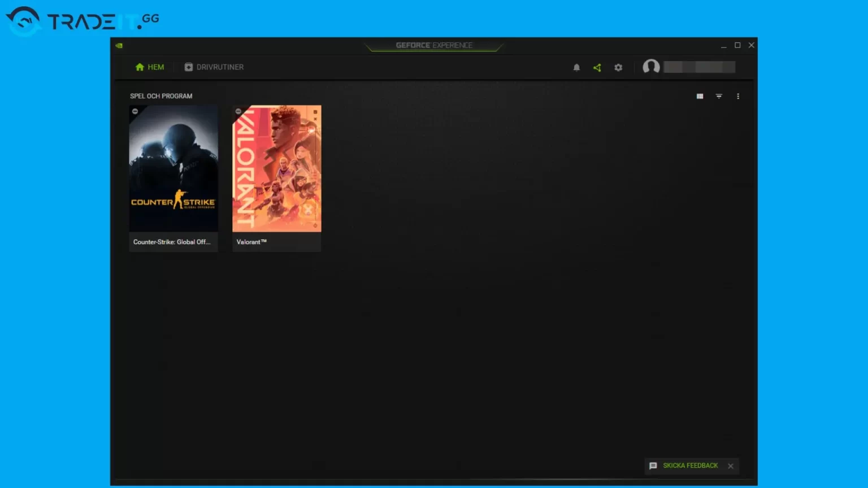
Task: Open the games filter icon
Action: [x=719, y=97]
